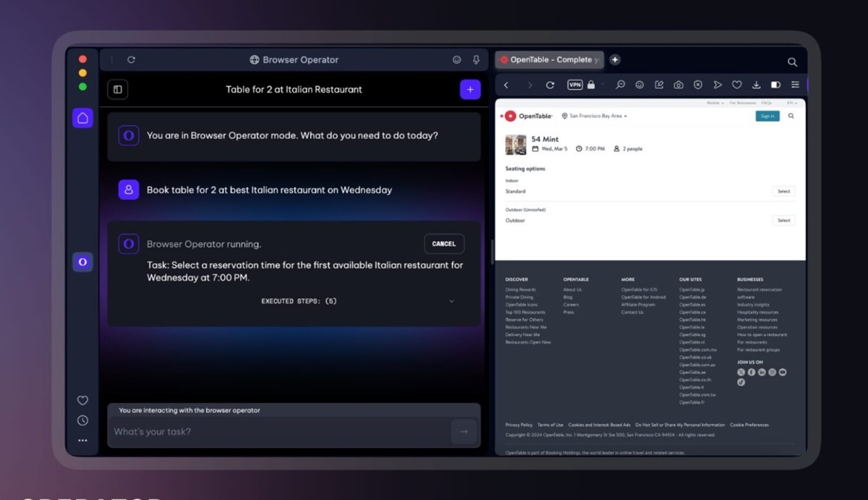The height and width of the screenshot is (500, 868).
Task: Open San Francisco Bay Area location dropdown
Action: (595, 116)
